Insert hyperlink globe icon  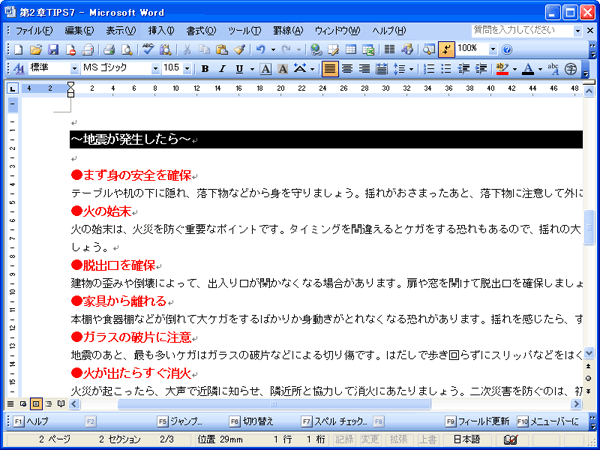pyautogui.click(x=316, y=49)
